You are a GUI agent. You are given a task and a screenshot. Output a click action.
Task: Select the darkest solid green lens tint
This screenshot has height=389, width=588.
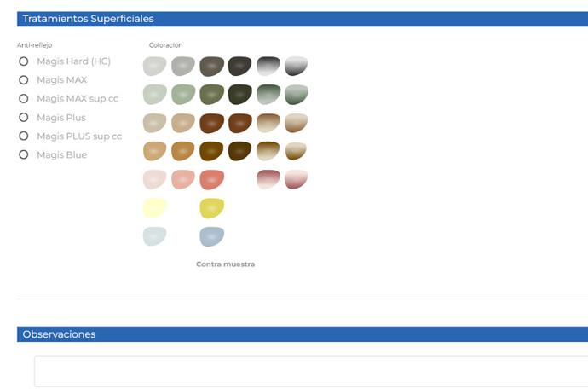239,94
